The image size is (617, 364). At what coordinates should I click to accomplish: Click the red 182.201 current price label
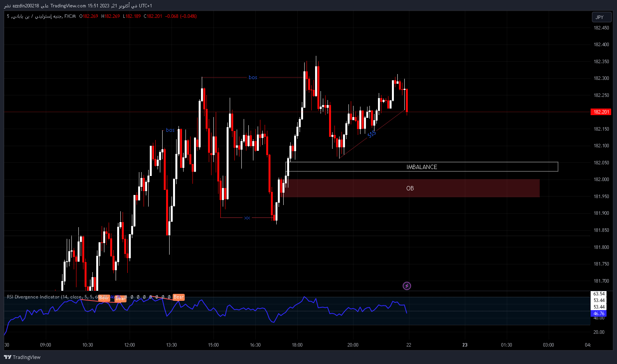click(x=601, y=112)
